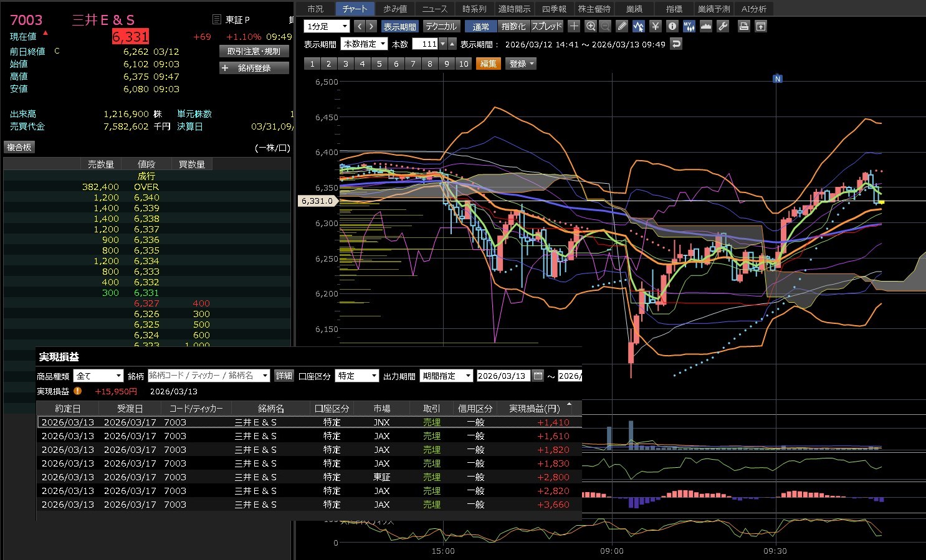Toggle the 指数化 chart mode

point(513,26)
